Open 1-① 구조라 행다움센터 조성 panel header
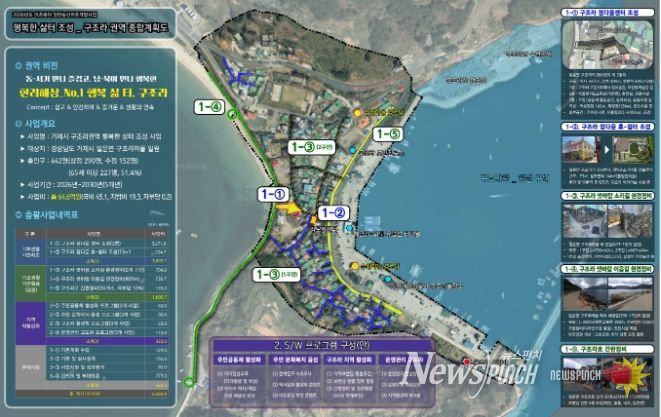The image size is (661, 417). coord(607,13)
